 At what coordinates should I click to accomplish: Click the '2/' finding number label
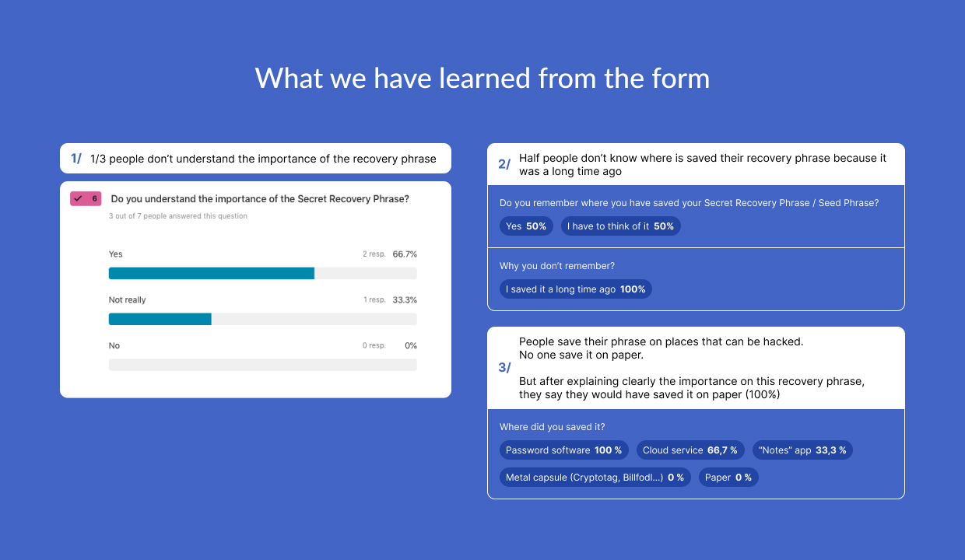click(x=504, y=164)
